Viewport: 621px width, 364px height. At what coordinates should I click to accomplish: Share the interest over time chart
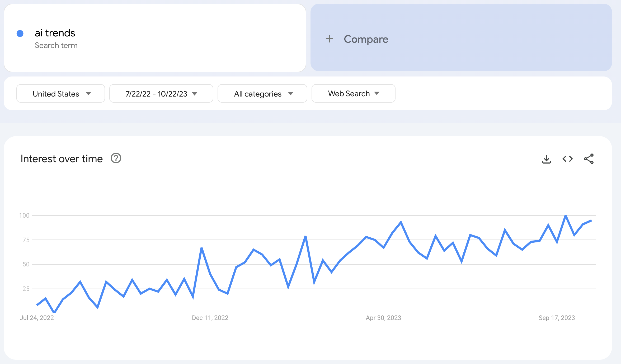click(589, 159)
